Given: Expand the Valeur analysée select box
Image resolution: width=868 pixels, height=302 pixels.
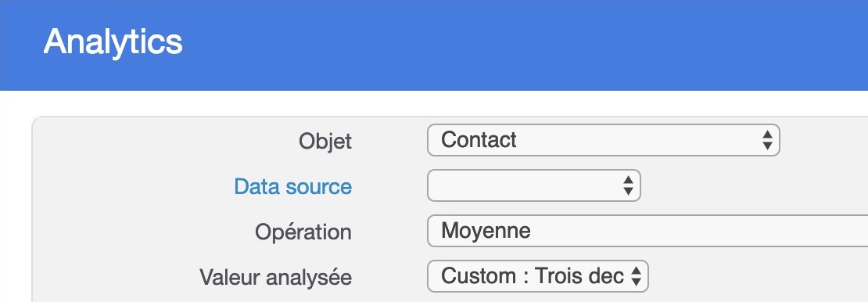Looking at the screenshot, I should point(537,276).
